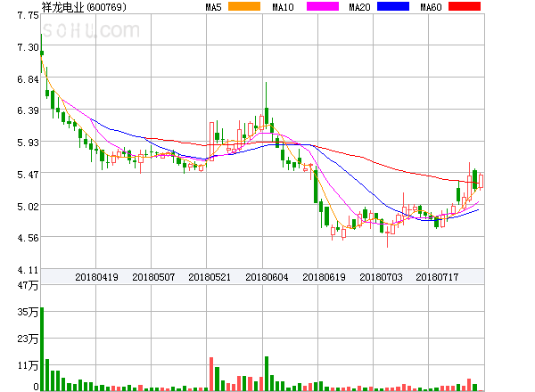Image resolution: width=535 pixels, height=392 pixels.
Task: Click the 20180604 date label
Action: click(x=267, y=277)
